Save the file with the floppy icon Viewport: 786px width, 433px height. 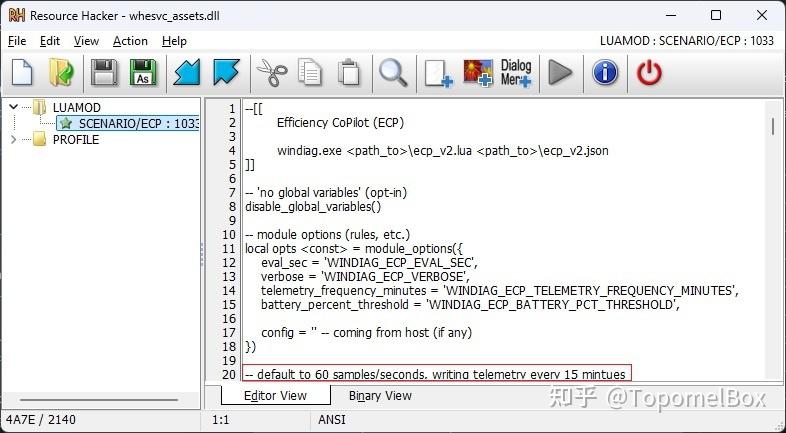pyautogui.click(x=104, y=73)
